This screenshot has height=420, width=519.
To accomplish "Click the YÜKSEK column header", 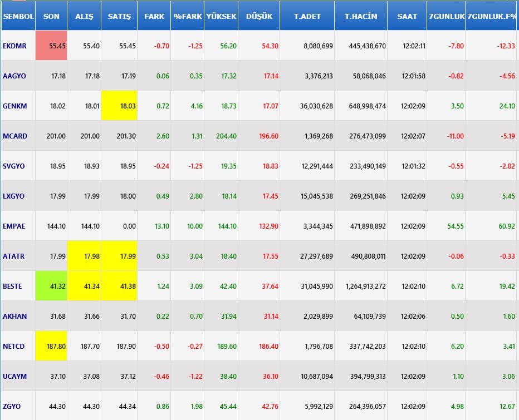I will 221,16.
